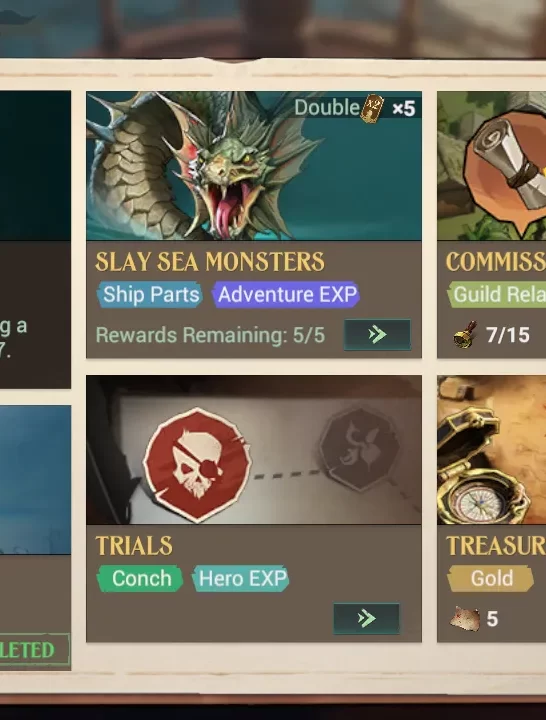Open Trials via the arrow button
546x720 pixels.
[366, 619]
